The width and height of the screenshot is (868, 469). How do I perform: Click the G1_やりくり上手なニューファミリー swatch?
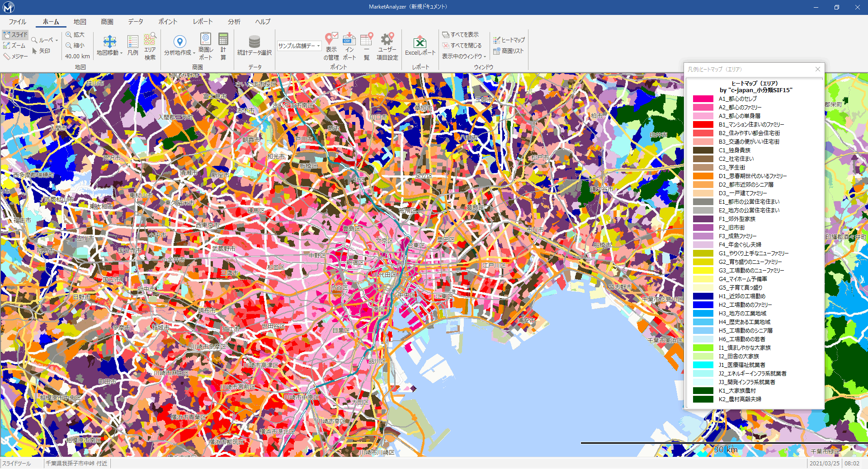pyautogui.click(x=703, y=253)
